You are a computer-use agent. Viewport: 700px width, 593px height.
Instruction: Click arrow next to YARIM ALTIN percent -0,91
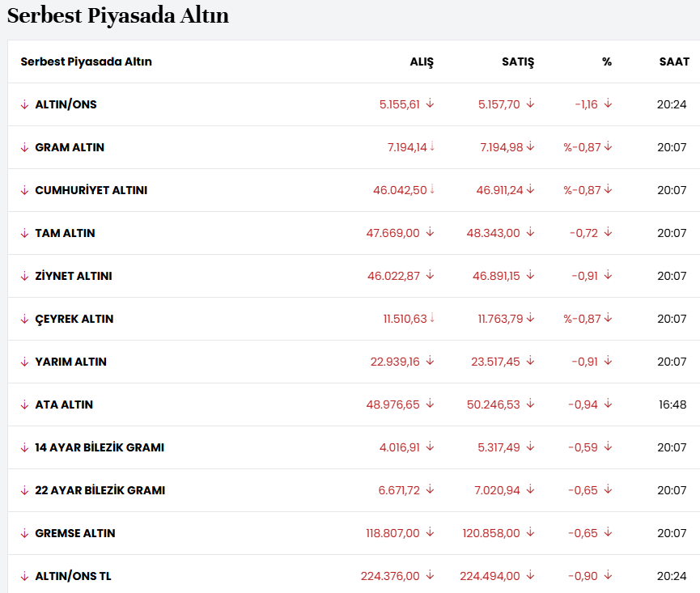pos(608,361)
